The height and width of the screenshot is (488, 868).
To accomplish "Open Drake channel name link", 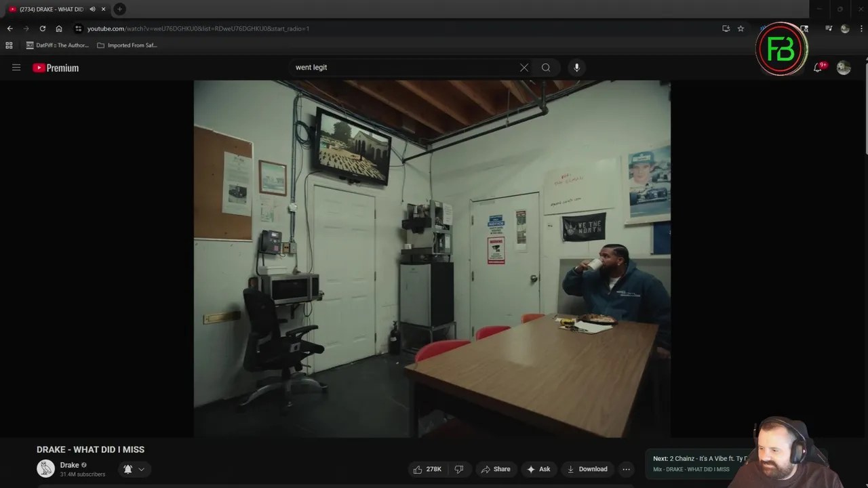I will (x=69, y=465).
